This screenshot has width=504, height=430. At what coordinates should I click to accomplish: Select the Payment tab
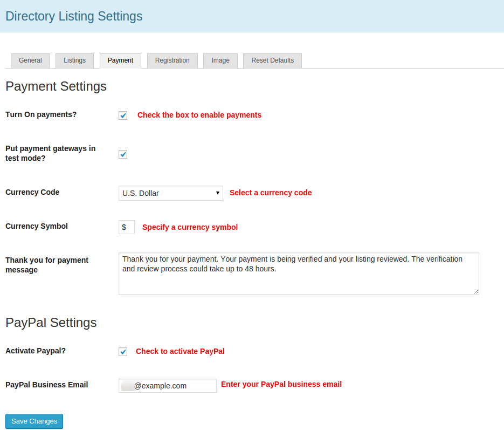coord(120,60)
